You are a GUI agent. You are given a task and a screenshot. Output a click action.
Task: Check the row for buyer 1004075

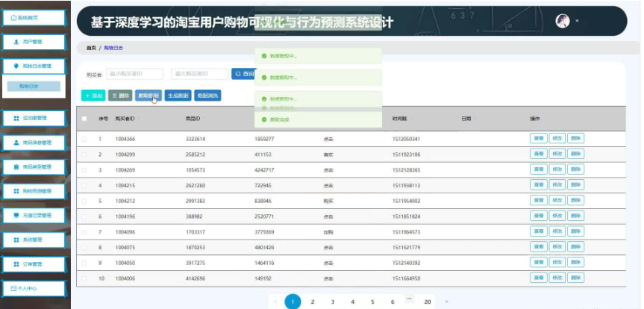[84, 247]
